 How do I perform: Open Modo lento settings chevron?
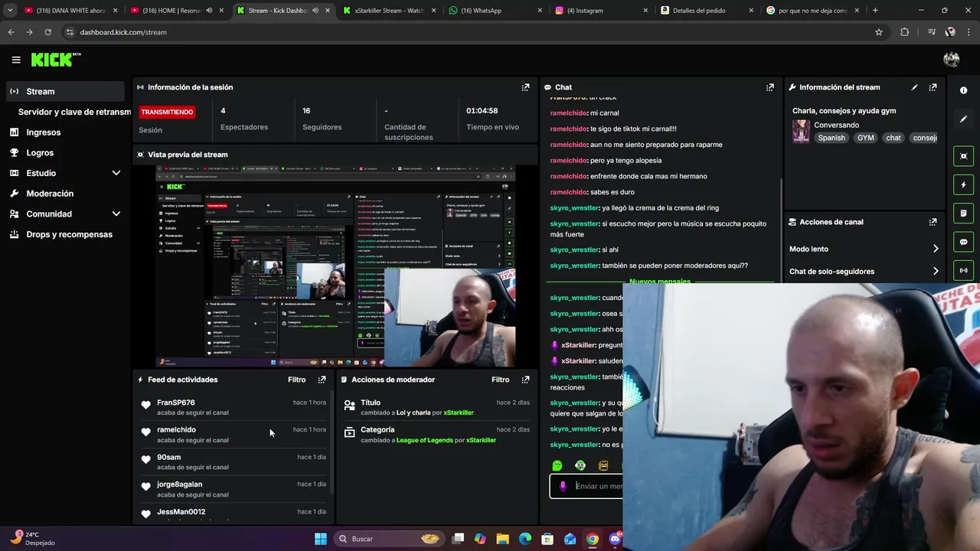tap(935, 249)
